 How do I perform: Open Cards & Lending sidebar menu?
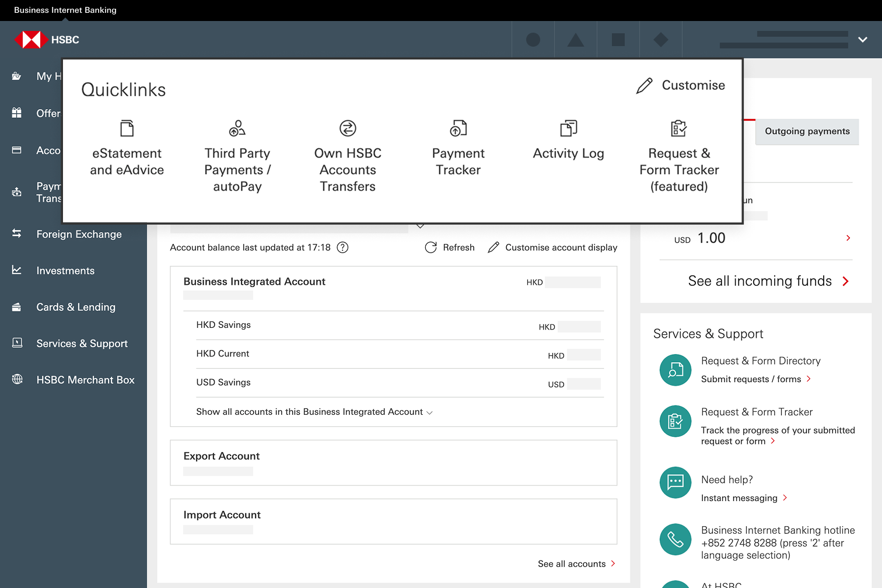pos(76,307)
